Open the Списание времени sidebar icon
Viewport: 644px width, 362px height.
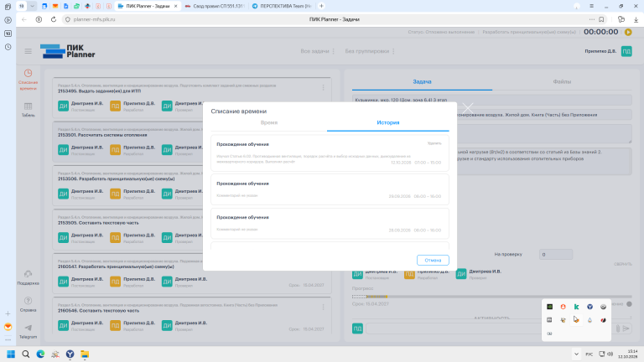coord(28,80)
